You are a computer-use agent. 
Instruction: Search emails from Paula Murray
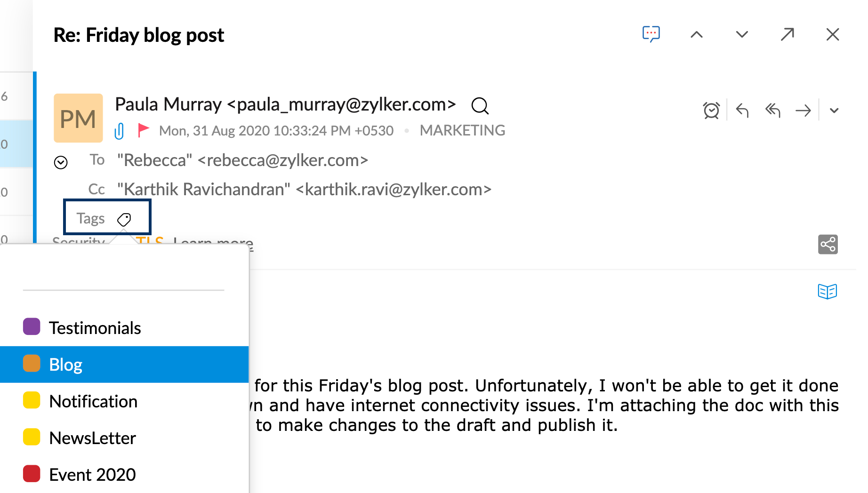480,106
